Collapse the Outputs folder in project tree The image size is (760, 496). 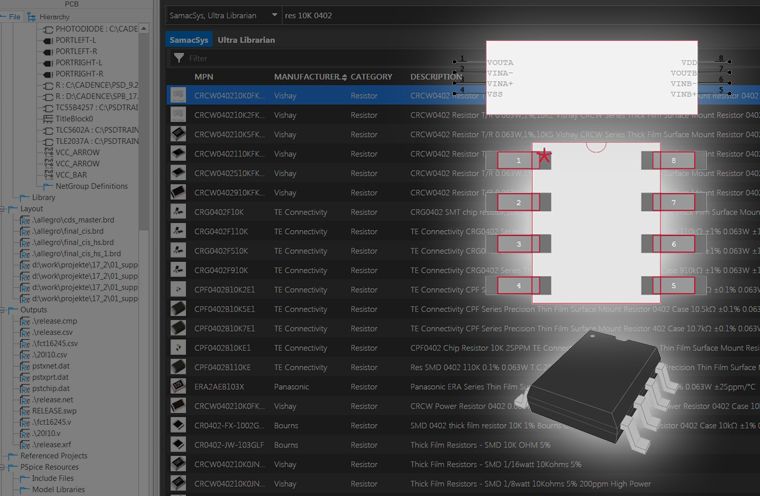[3, 310]
